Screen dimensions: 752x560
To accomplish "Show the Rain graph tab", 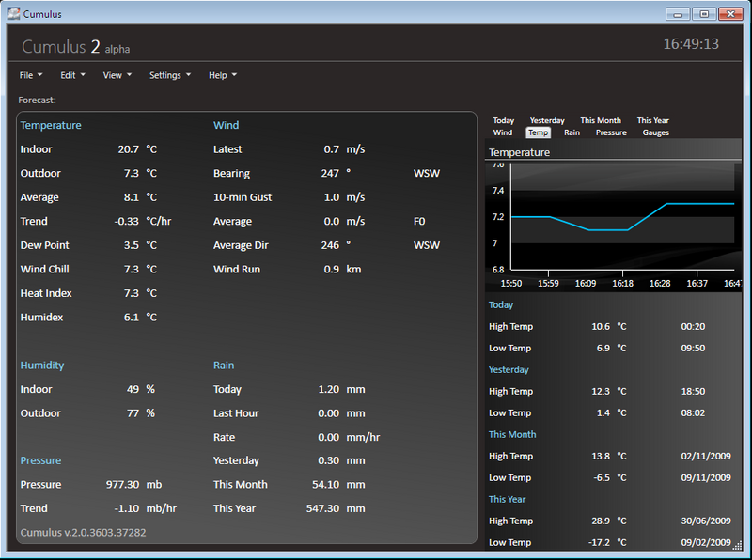I will [572, 132].
